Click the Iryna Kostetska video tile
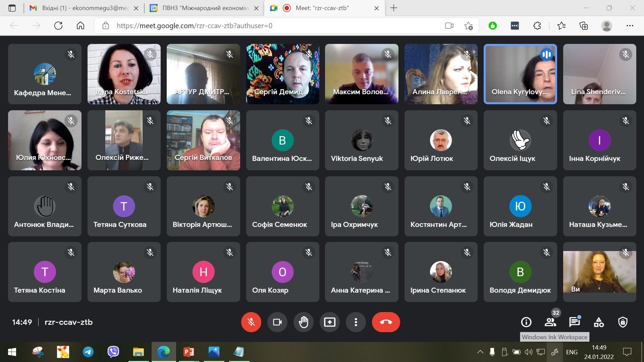This screenshot has height=362, width=644. tap(124, 74)
